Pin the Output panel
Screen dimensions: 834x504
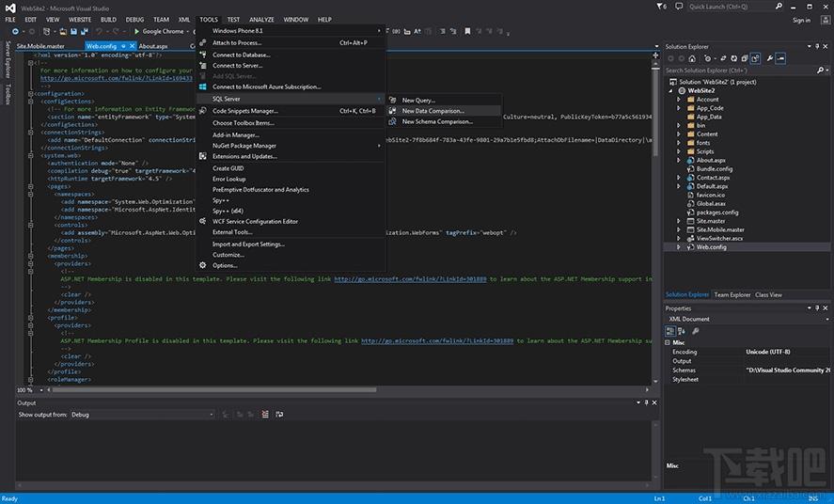(x=646, y=403)
